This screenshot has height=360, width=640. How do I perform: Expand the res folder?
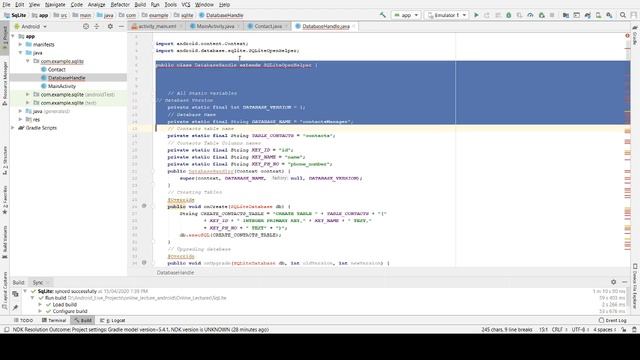coord(21,119)
